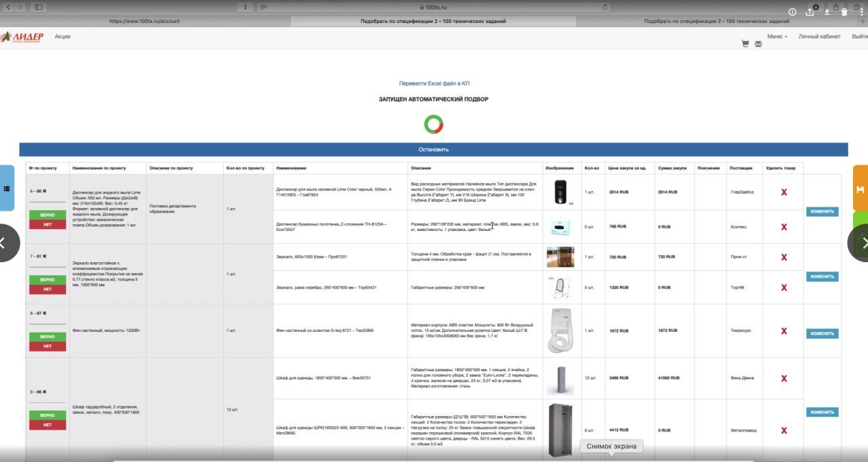Remove the 600x1000 mirror from Пром ст
Screen dimensions: 868x462
tap(784, 257)
